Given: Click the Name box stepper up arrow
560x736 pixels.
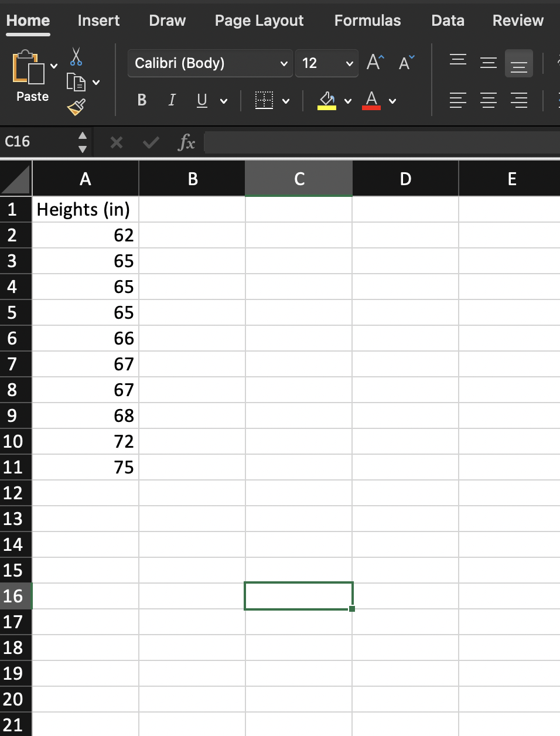Looking at the screenshot, I should 83,136.
